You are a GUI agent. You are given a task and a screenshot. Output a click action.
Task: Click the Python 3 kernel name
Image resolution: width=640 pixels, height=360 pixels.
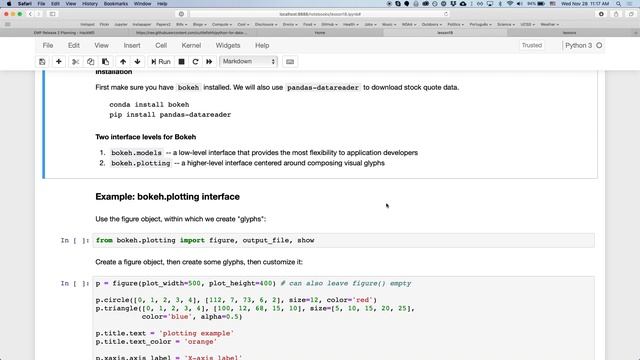(578, 45)
